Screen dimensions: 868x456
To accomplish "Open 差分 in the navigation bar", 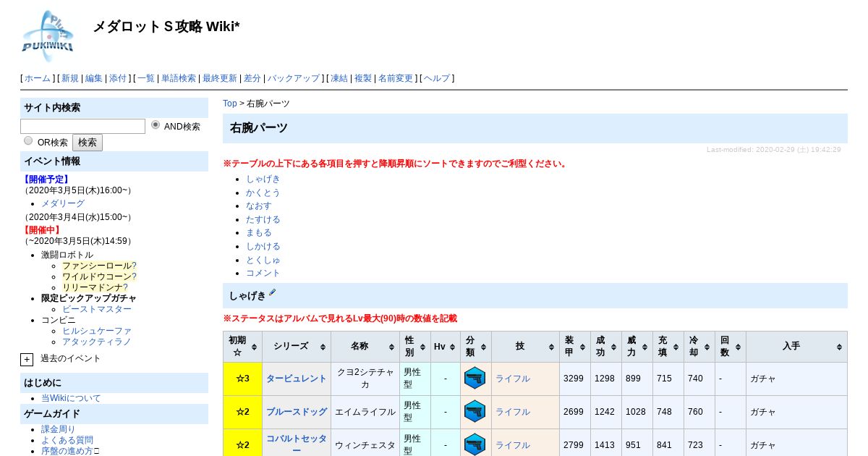I will [252, 78].
